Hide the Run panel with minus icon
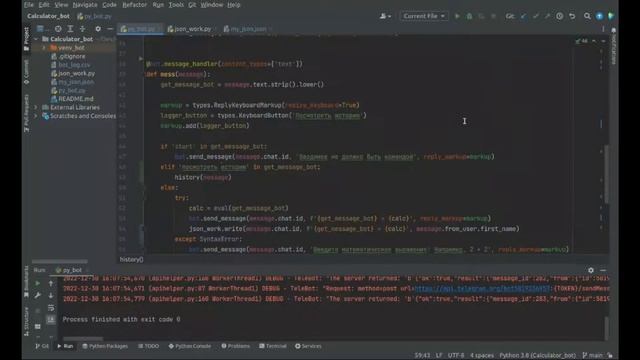Viewport: 640px width, 360px height. click(x=603, y=270)
